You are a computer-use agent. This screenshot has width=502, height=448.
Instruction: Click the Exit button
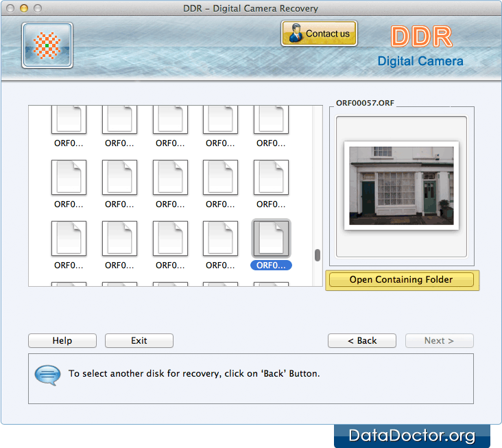(x=139, y=340)
